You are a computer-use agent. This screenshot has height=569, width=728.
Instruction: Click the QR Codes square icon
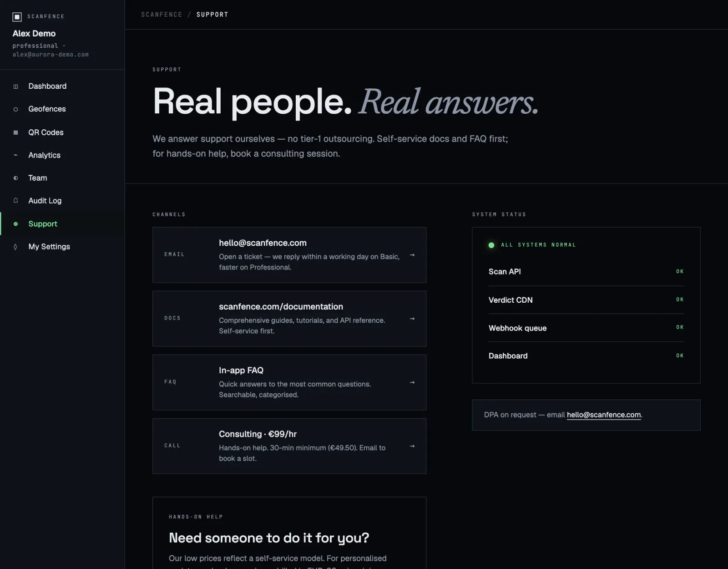16,132
